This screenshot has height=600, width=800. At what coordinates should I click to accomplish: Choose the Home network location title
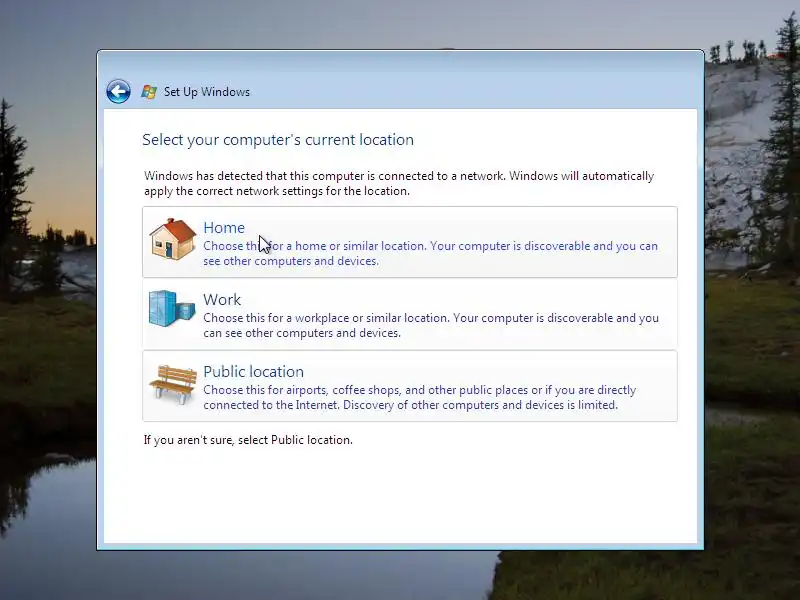pyautogui.click(x=224, y=228)
